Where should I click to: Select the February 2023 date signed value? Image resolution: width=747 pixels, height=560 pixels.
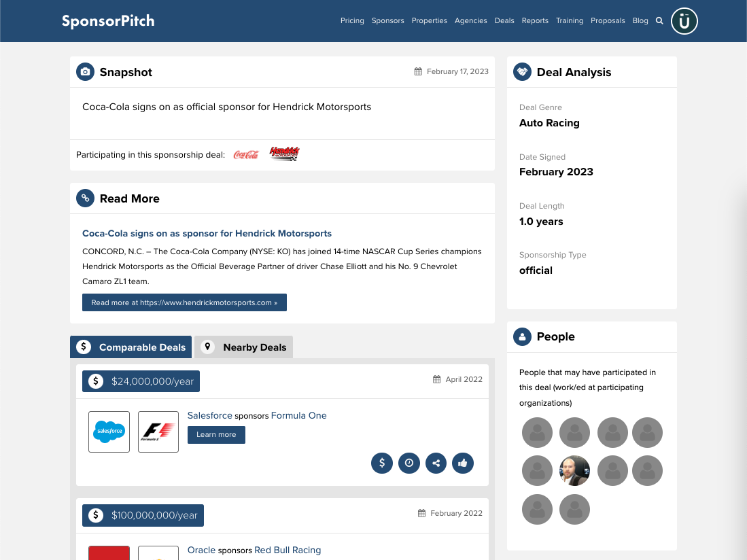(x=556, y=172)
